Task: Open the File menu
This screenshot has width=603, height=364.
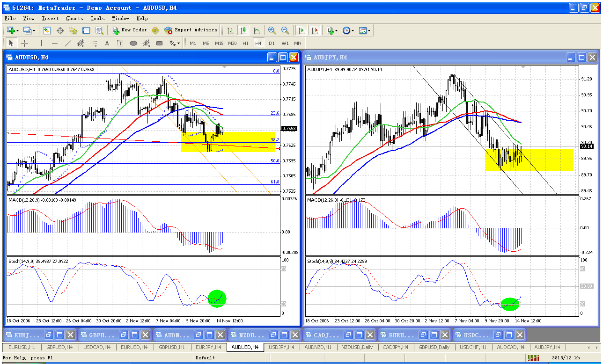Action: point(10,19)
